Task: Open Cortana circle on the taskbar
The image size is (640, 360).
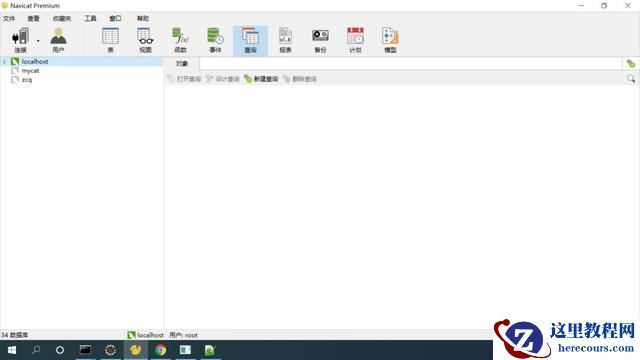Action: (x=60, y=350)
